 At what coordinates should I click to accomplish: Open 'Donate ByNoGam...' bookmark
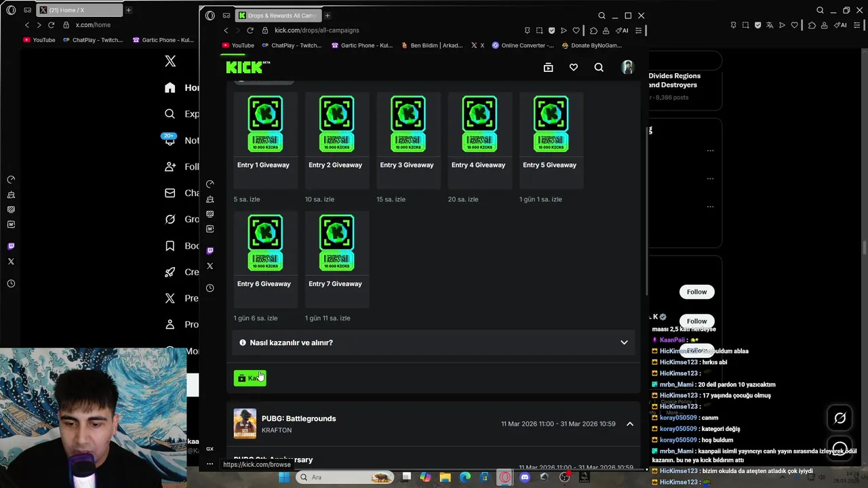(x=592, y=45)
